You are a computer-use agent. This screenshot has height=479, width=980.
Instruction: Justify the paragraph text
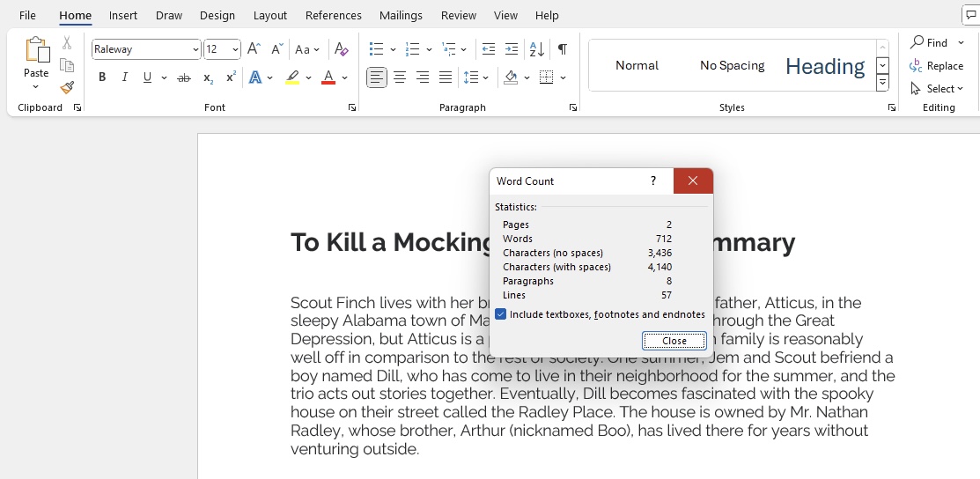[445, 77]
